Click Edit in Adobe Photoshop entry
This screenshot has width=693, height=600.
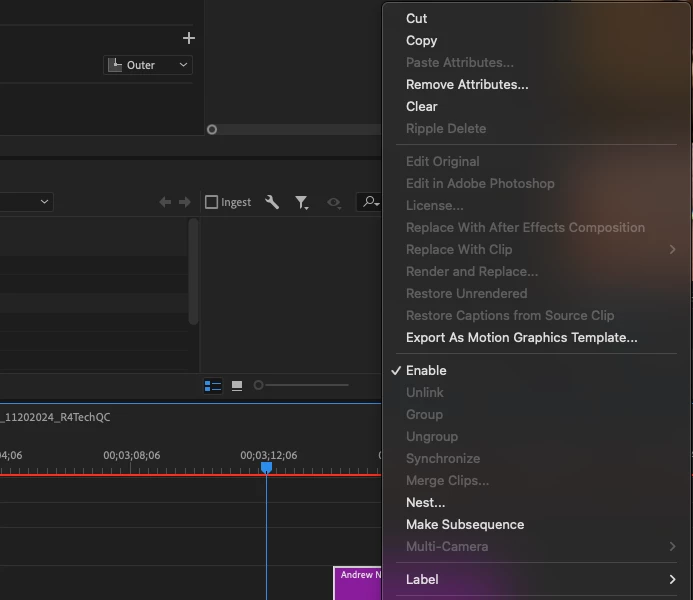coord(480,183)
